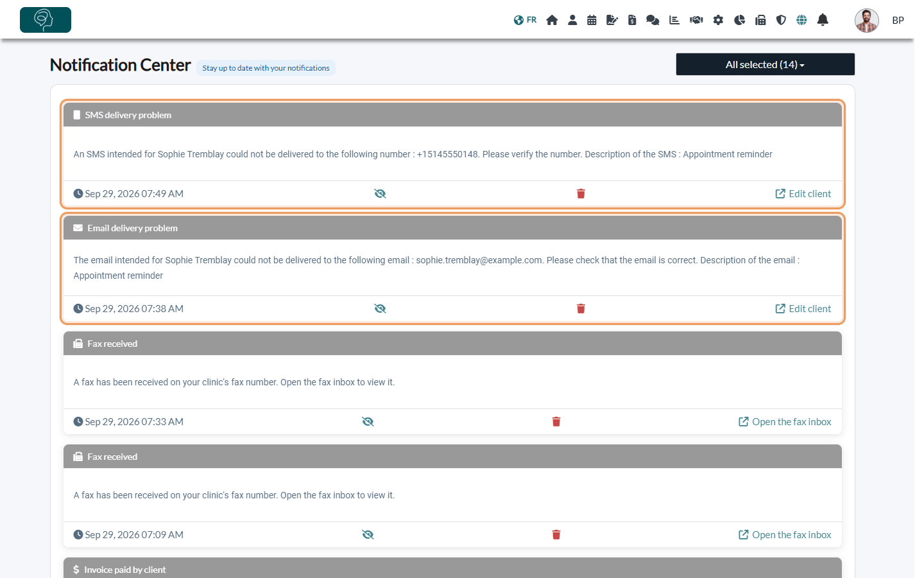The image size is (924, 578).
Task: Open the pie chart statistics icon
Action: [739, 20]
